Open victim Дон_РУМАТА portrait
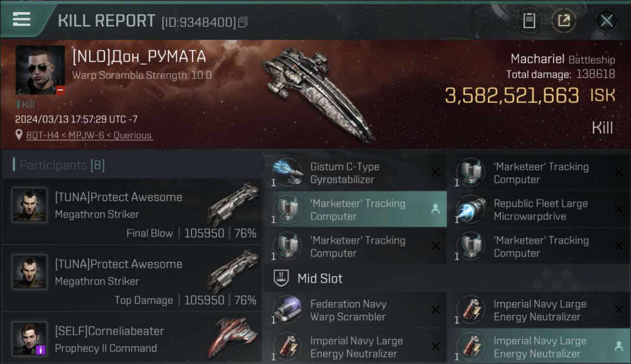 click(40, 70)
